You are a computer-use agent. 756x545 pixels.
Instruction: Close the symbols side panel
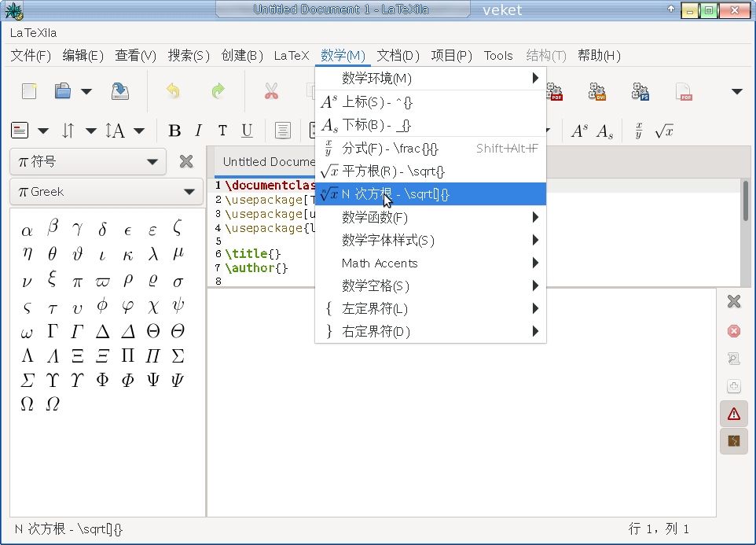coord(186,161)
